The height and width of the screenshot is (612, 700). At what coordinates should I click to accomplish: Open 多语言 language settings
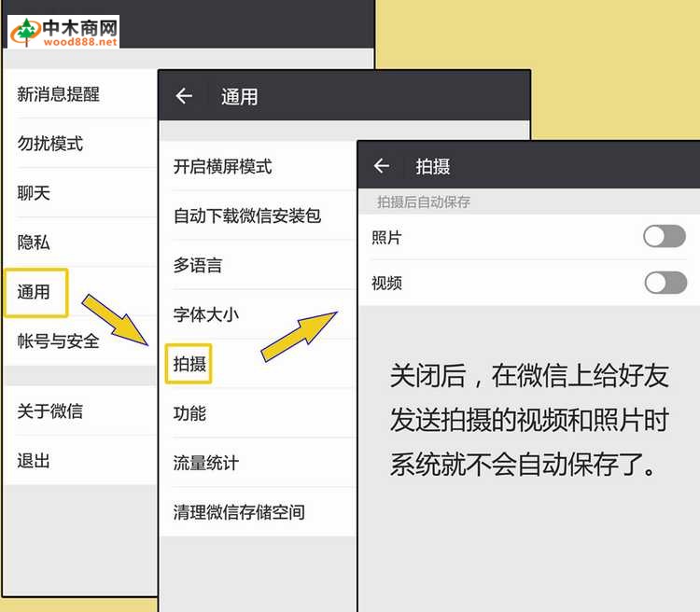pyautogui.click(x=259, y=265)
